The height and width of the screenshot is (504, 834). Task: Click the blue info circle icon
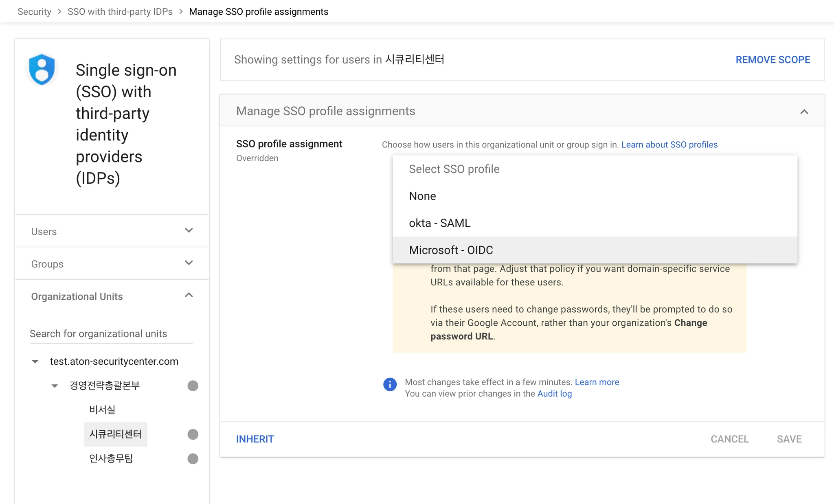(x=390, y=384)
